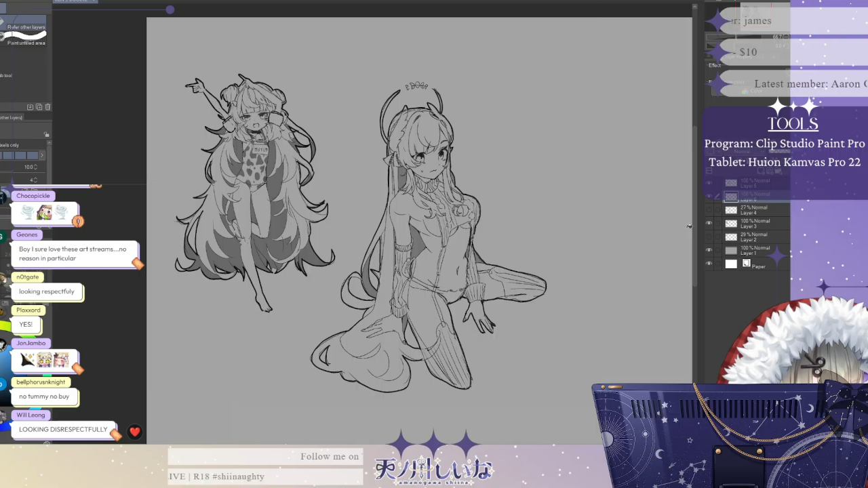Tick the second-column checkbox of Paper layer

click(x=718, y=264)
